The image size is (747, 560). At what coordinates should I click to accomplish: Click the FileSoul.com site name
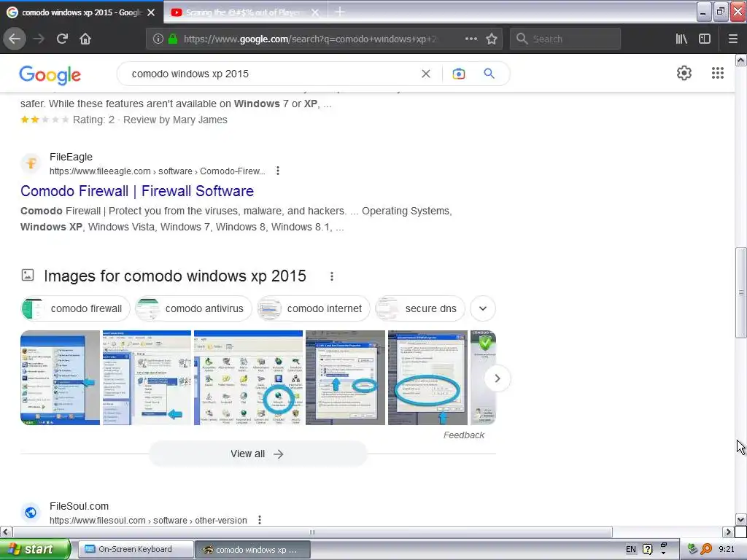[79, 506]
